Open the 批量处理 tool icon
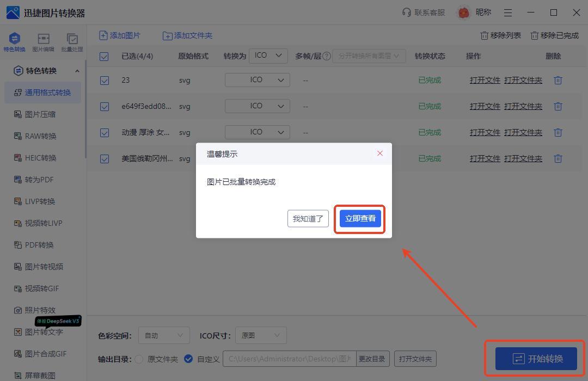The width and height of the screenshot is (588, 381). point(72,39)
